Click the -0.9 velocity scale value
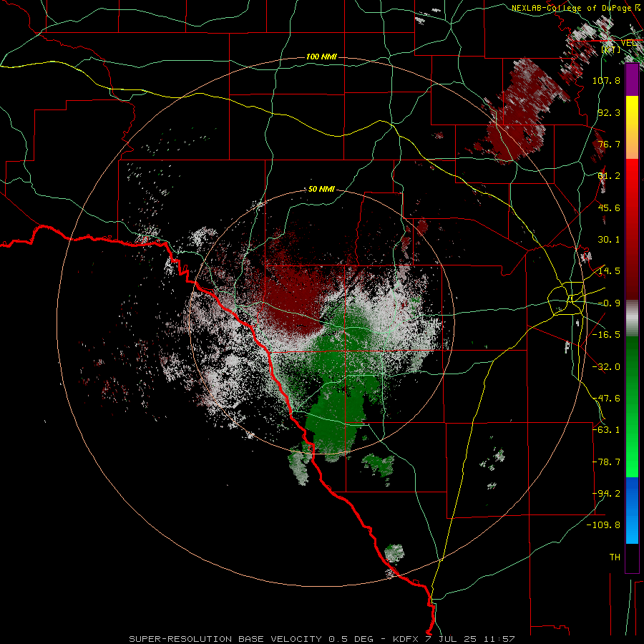The height and width of the screenshot is (644, 644). click(x=609, y=303)
